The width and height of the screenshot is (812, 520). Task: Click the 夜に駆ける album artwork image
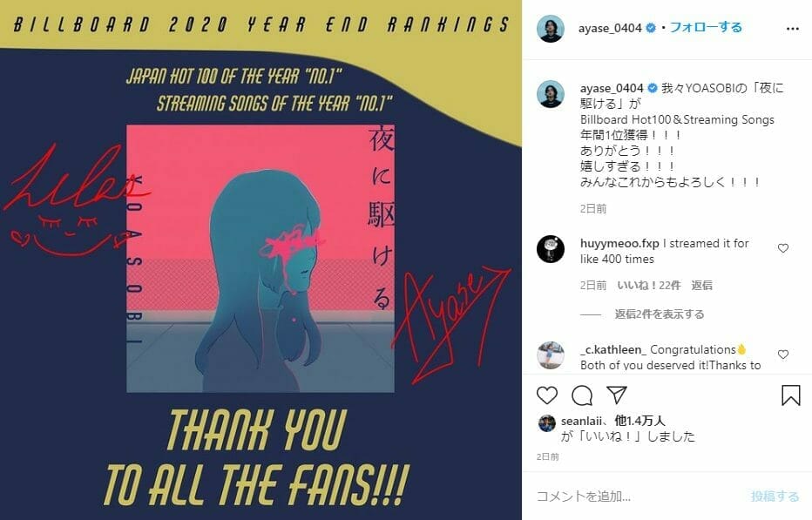[261, 259]
